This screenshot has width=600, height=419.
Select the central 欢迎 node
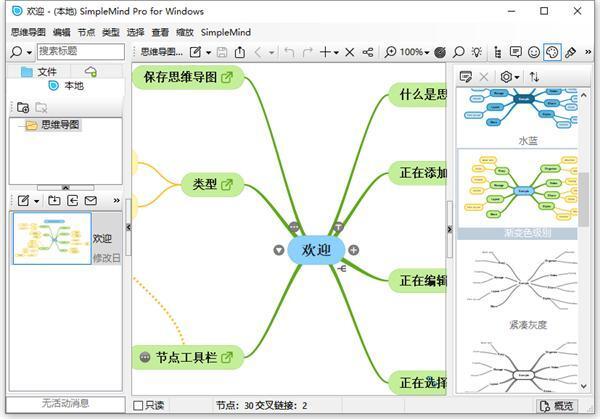tap(316, 250)
